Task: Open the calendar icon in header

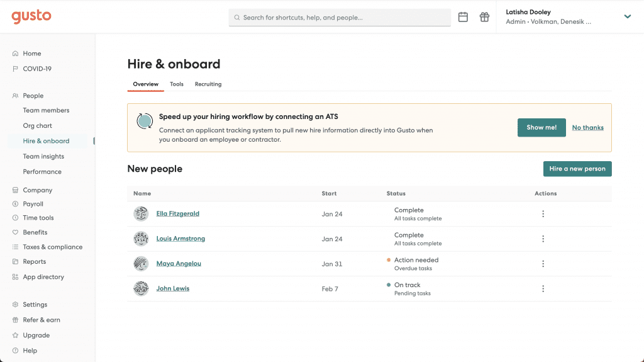Action: [x=463, y=17]
